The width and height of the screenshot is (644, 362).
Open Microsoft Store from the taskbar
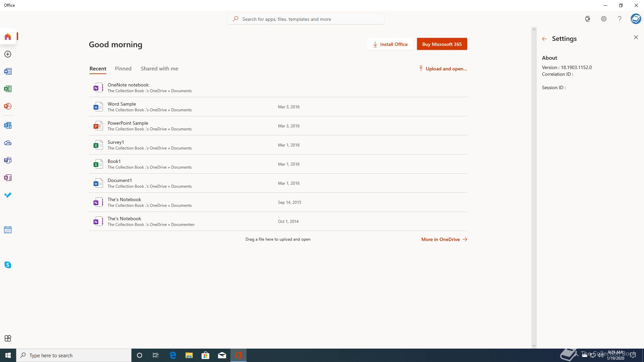pos(205,355)
